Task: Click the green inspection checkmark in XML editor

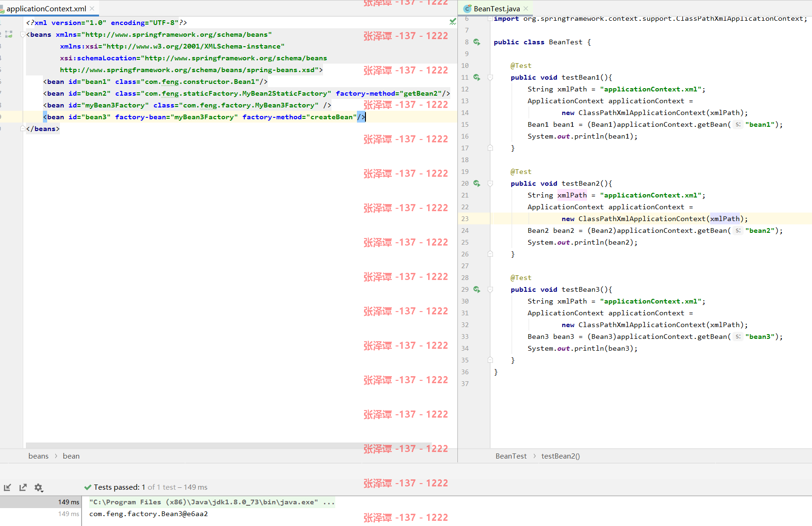Action: coord(453,22)
